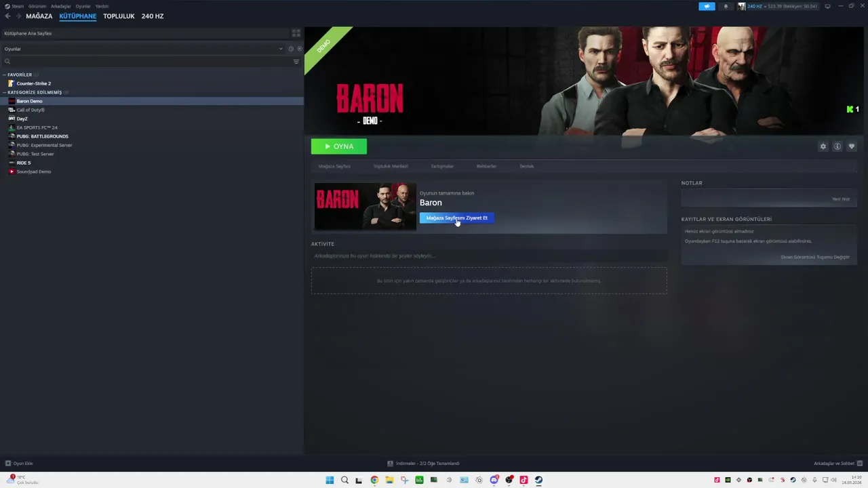The image size is (868, 488).
Task: Open the Arkadaşlar menu
Action: pos(61,6)
